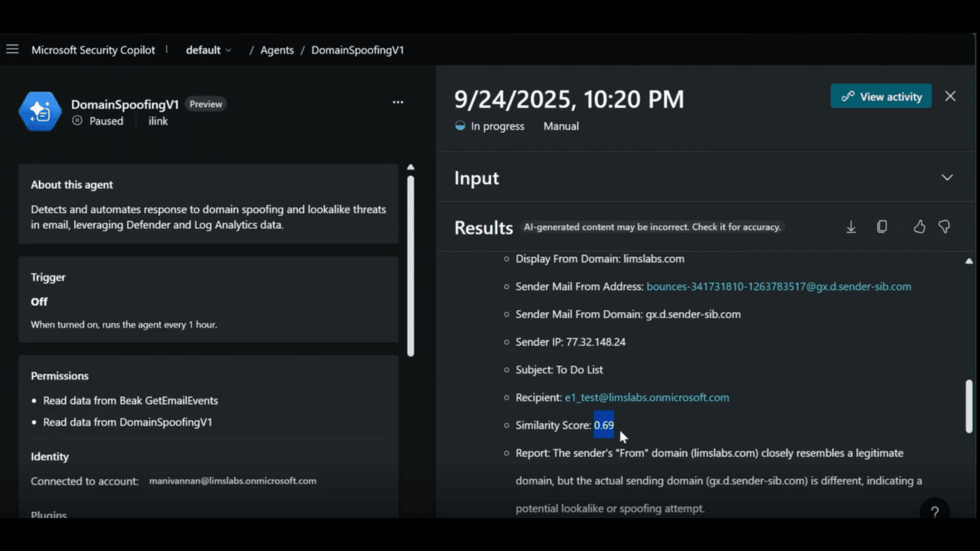This screenshot has height=551, width=980.
Task: Click the Paused status icon
Action: tap(77, 121)
